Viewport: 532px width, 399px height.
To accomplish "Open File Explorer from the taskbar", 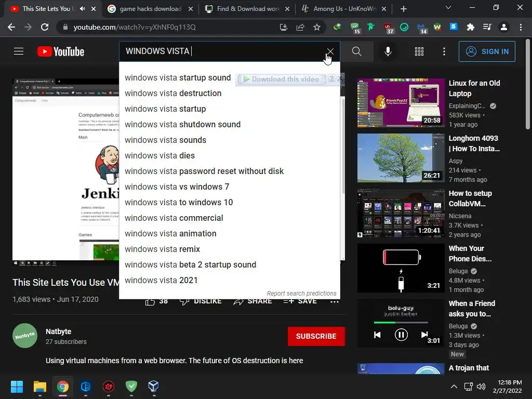I will 39,387.
